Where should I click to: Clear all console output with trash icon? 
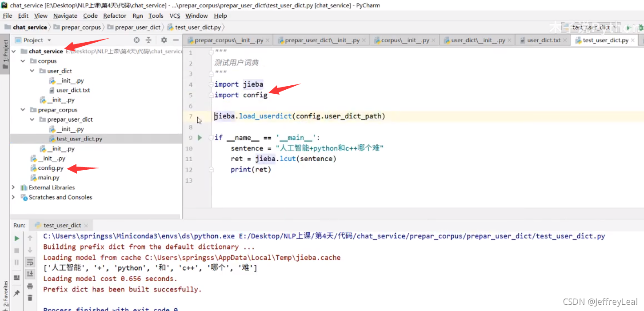(x=30, y=298)
